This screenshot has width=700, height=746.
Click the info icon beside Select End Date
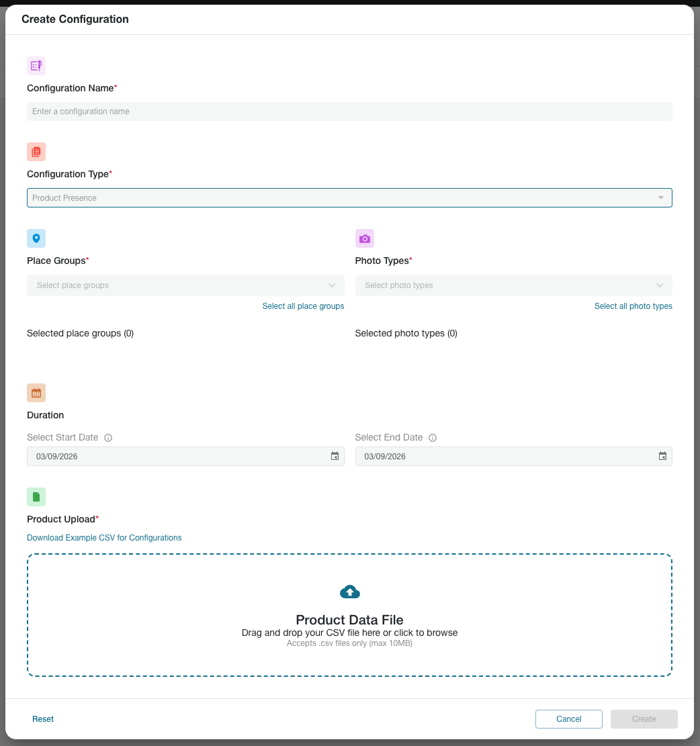(433, 438)
